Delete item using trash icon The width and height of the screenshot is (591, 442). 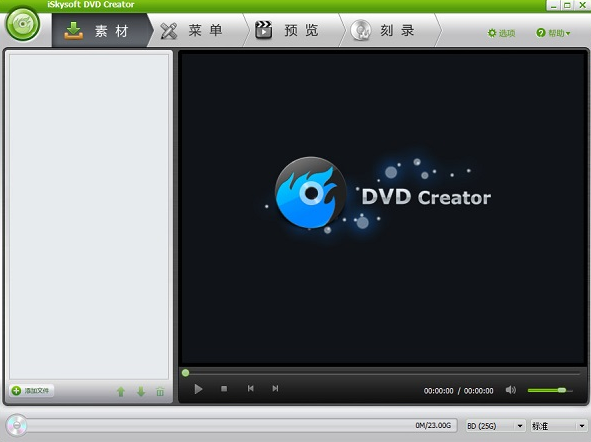160,392
